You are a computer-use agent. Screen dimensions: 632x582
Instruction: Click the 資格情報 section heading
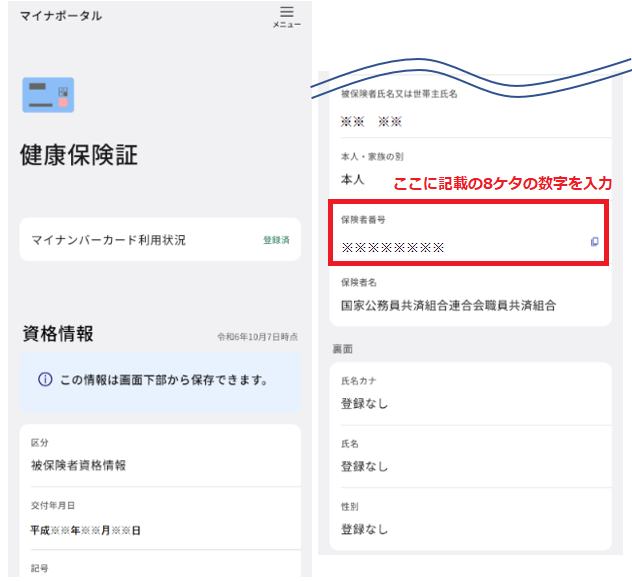(x=58, y=334)
